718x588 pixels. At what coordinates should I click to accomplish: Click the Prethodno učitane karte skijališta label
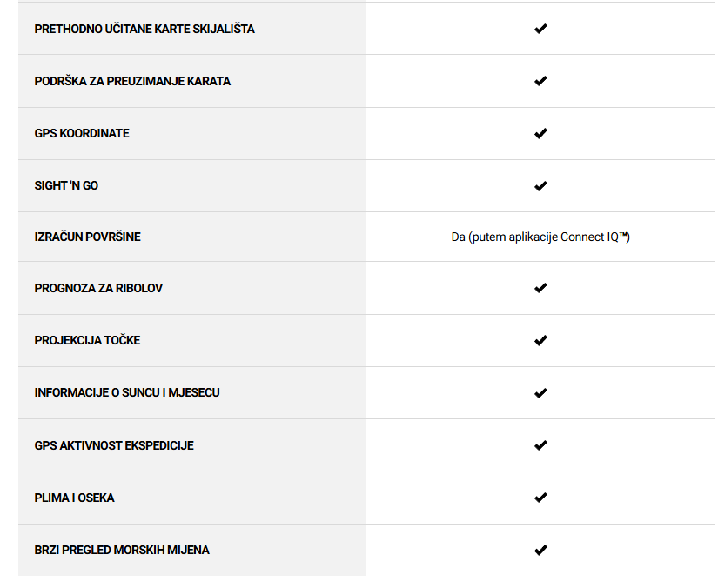[x=144, y=29]
